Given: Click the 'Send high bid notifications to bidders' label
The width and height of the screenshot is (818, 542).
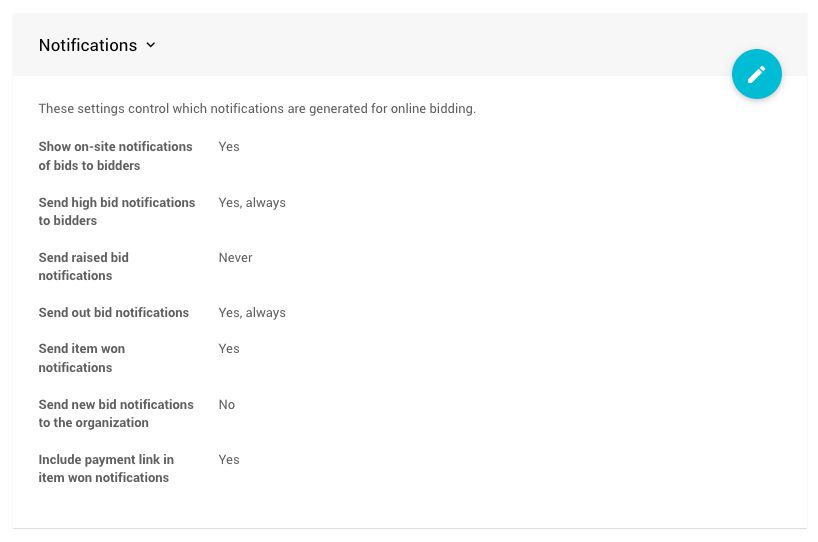Looking at the screenshot, I should click(116, 211).
